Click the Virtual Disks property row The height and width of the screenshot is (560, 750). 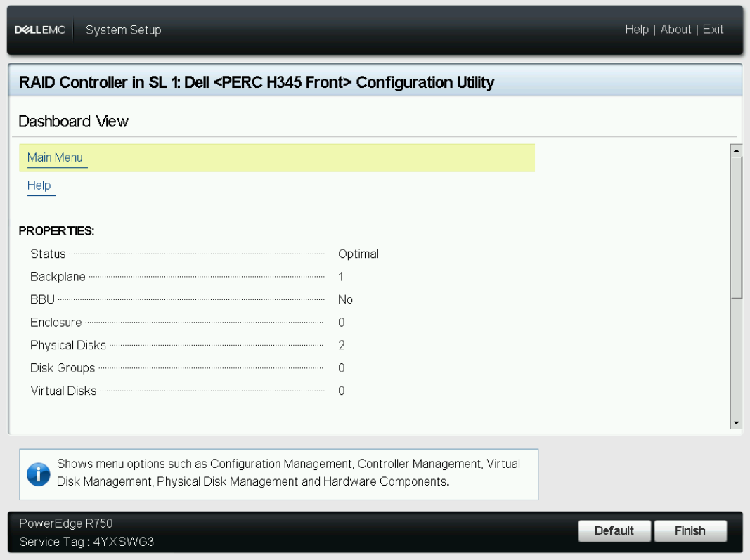pos(63,391)
